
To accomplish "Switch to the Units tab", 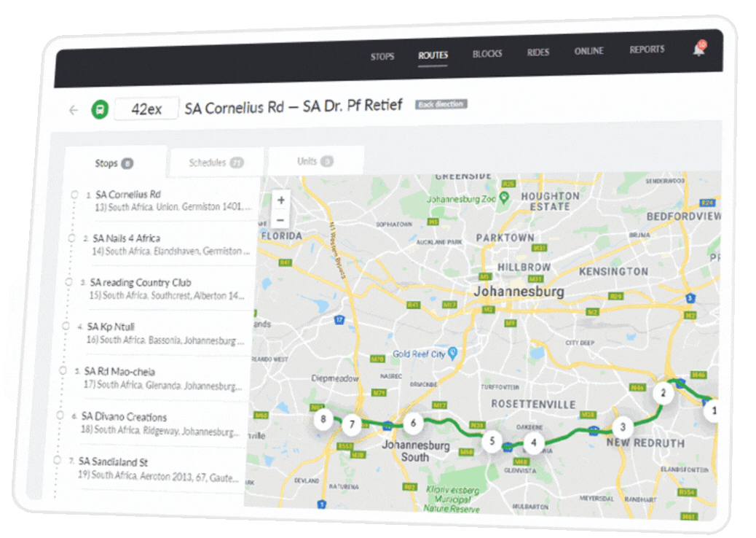I will tap(315, 161).
